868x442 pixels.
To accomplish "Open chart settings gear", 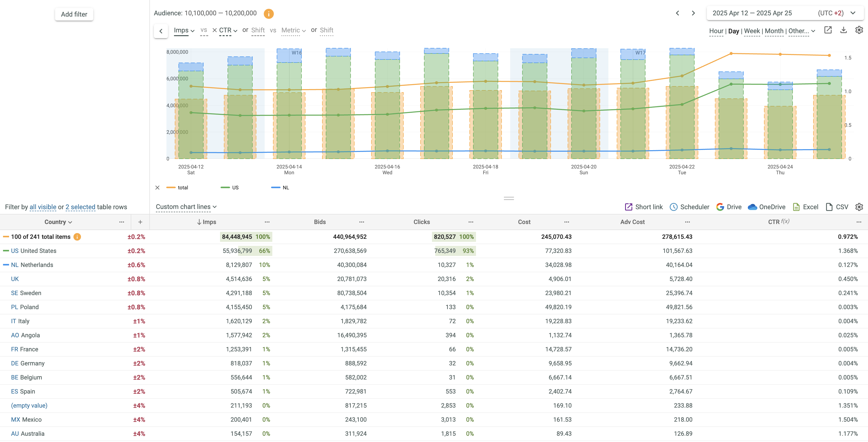I will coord(859,30).
